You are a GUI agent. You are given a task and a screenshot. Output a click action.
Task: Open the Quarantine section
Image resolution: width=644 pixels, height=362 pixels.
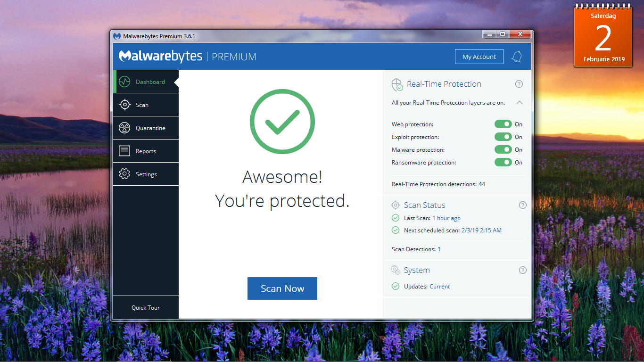[124, 128]
